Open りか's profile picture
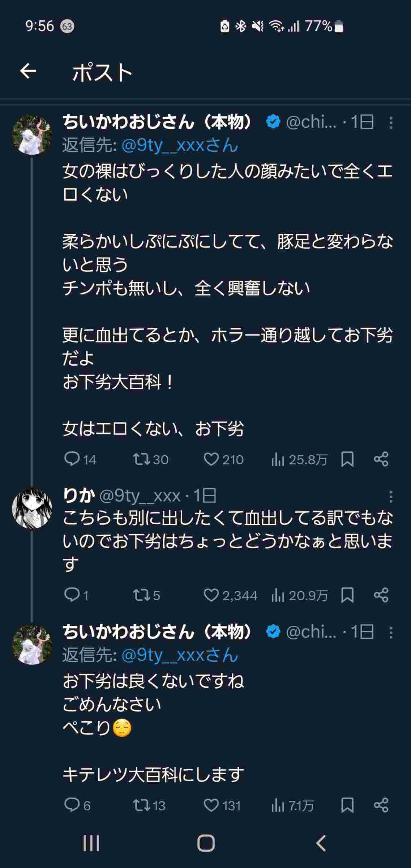Viewport: 411px width, 868px height. (x=32, y=508)
